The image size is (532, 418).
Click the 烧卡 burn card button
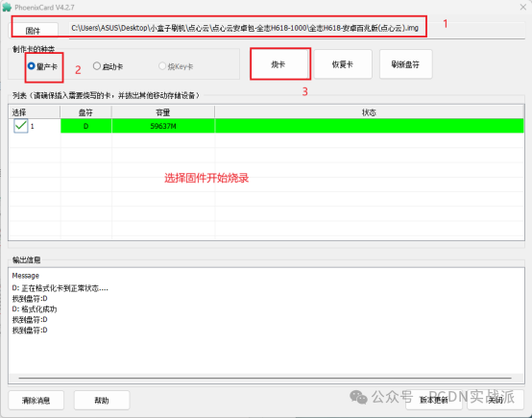click(278, 64)
